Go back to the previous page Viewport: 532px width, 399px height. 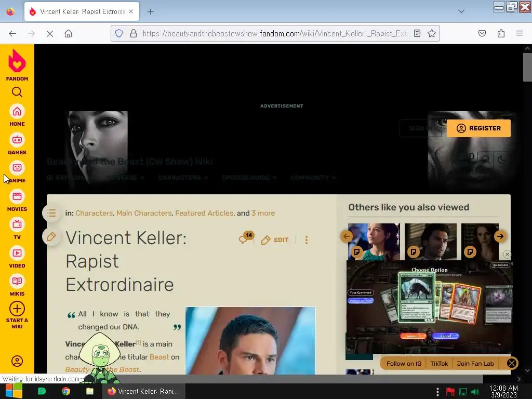tap(12, 34)
